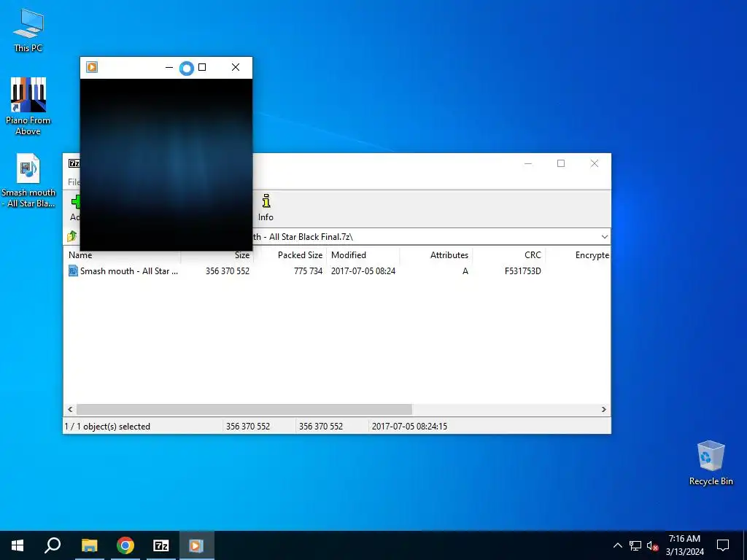
Task: Sort by the Encrypted column header
Action: 578,254
